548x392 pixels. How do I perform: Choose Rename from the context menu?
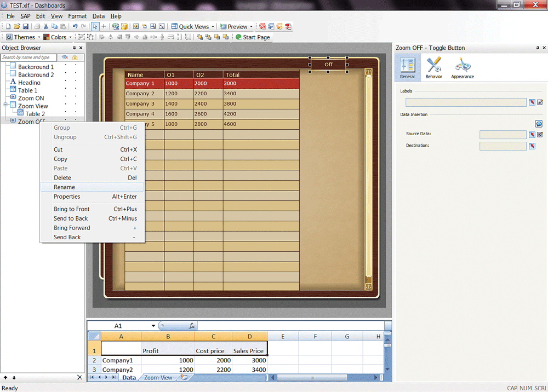(64, 187)
